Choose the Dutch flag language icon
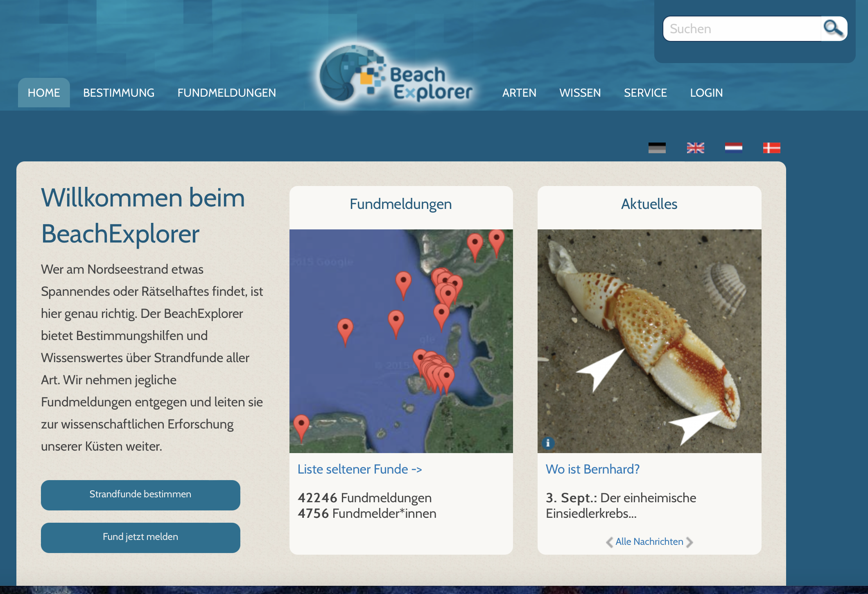The height and width of the screenshot is (594, 868). [733, 148]
